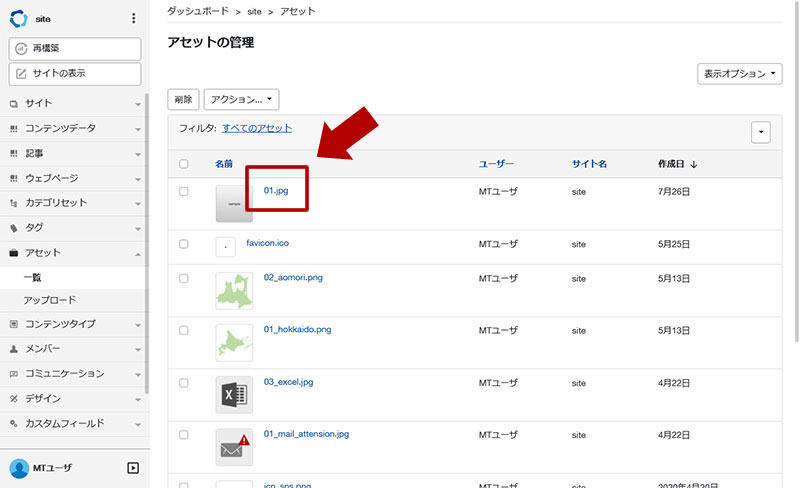This screenshot has width=800, height=488.
Task: Expand the コンテンツデータ menu chevron
Action: pyautogui.click(x=138, y=129)
